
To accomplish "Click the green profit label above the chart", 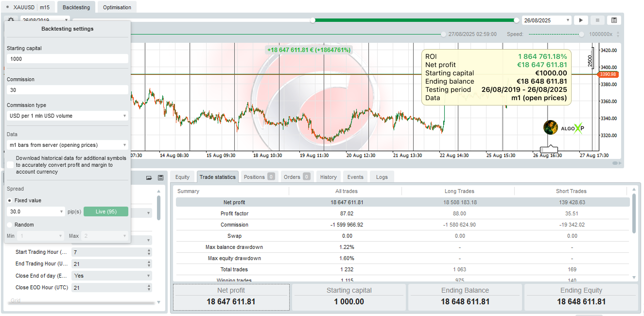I will click(309, 50).
